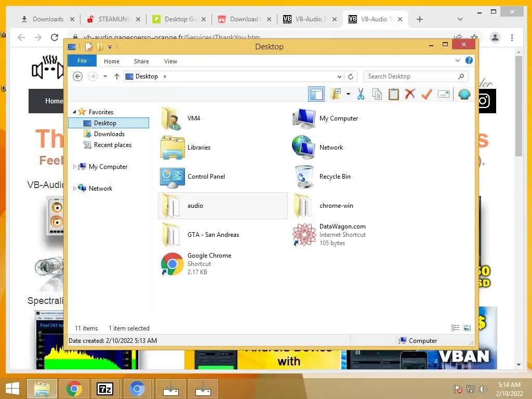Click the Rename icon in Explorer toolbar

click(x=444, y=94)
